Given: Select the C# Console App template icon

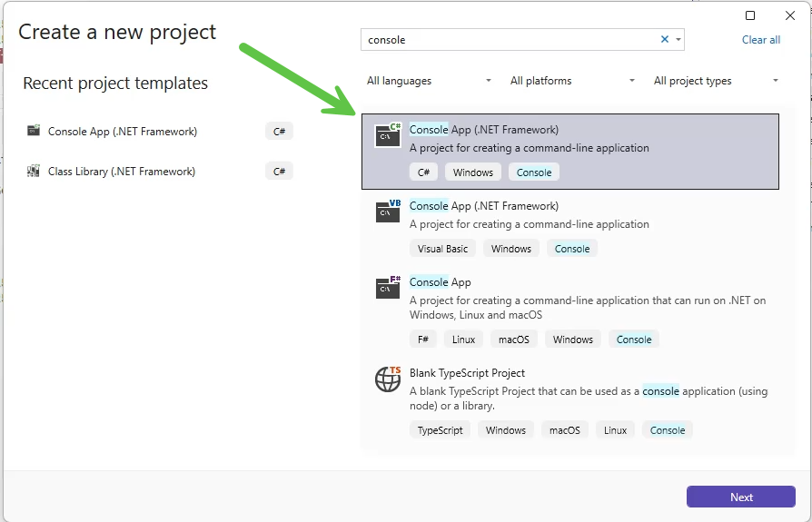Looking at the screenshot, I should [388, 135].
